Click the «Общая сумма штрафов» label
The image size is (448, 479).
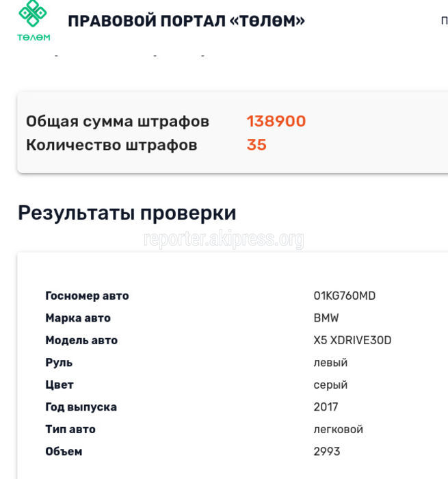[x=118, y=122]
